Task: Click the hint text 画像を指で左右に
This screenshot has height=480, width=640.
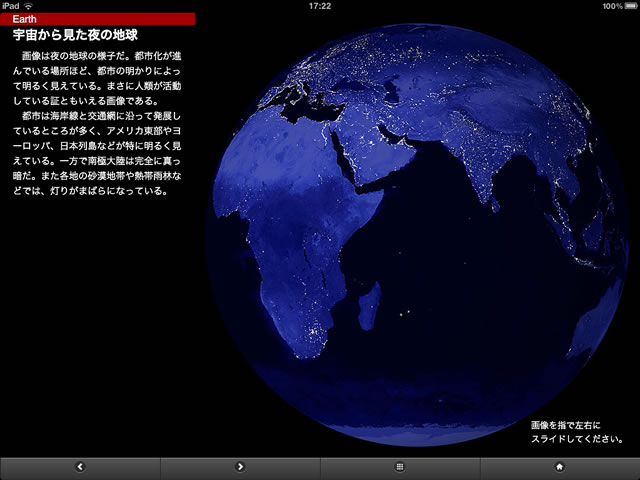Action: click(x=566, y=425)
